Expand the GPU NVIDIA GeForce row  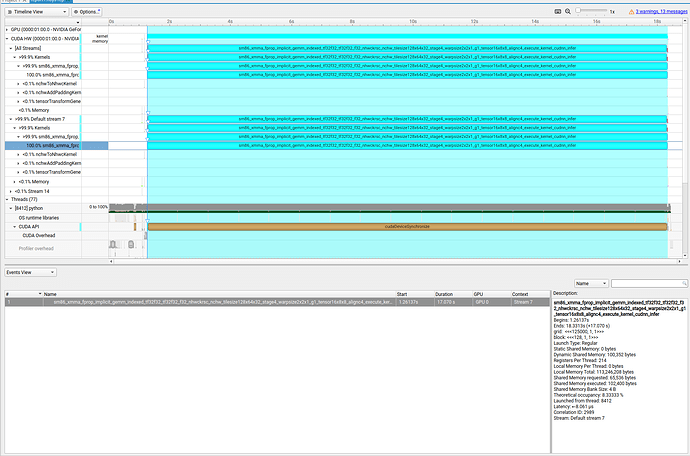pos(5,30)
